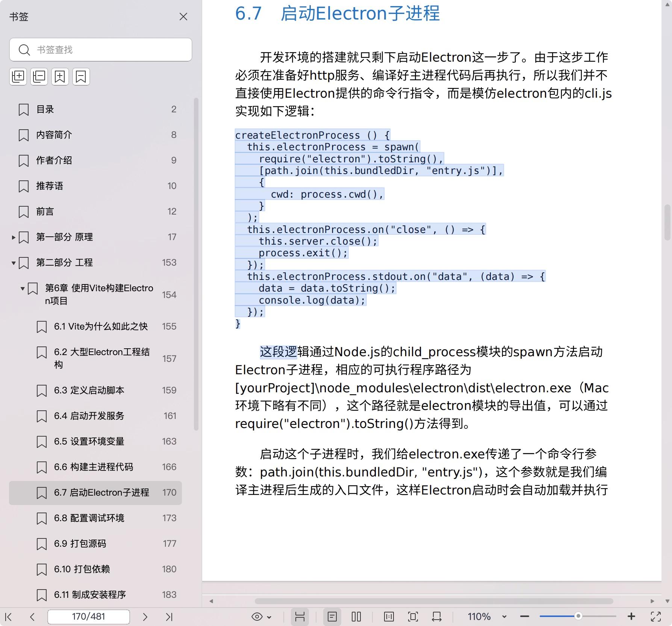672x626 pixels.
Task: Open the 目录 bookmark
Action: pyautogui.click(x=95, y=109)
